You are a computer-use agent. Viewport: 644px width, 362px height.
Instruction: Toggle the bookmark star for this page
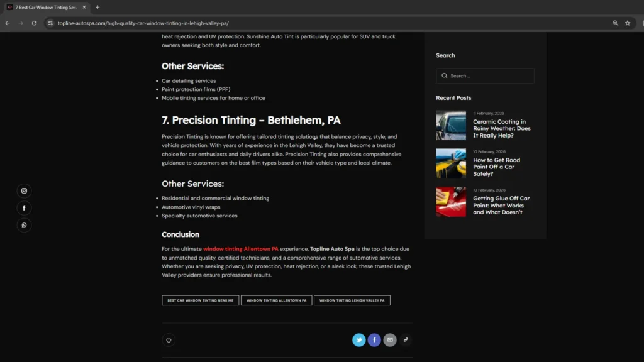tap(628, 23)
